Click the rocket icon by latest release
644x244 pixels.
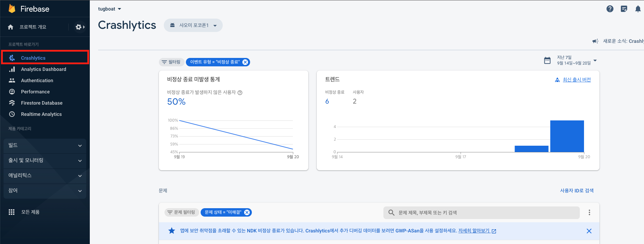click(557, 80)
